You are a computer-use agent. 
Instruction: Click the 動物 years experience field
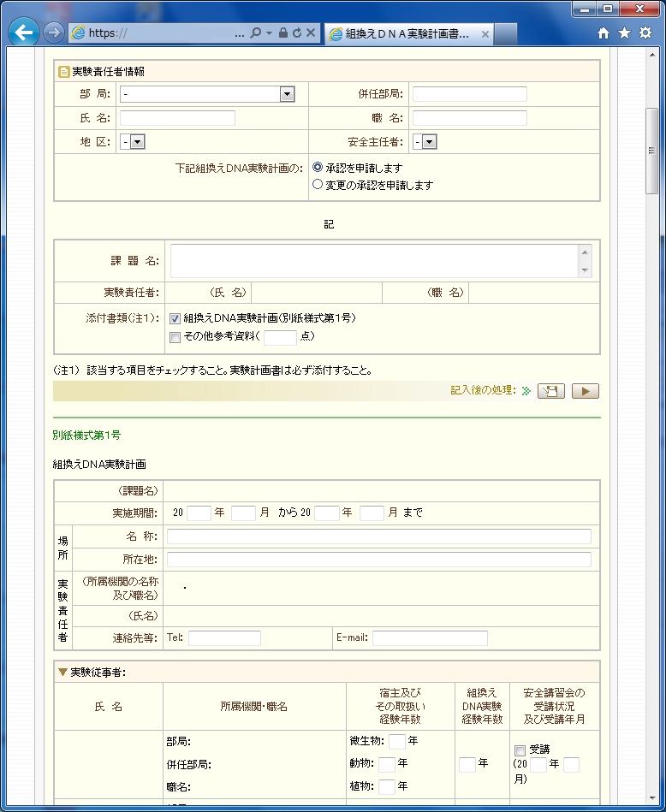[387, 764]
